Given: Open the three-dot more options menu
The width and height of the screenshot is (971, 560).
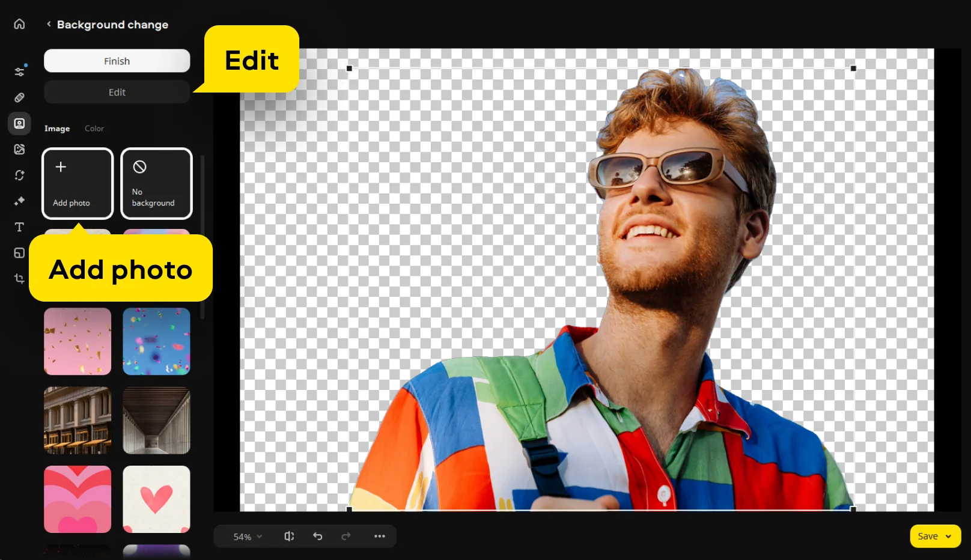Looking at the screenshot, I should [x=380, y=536].
